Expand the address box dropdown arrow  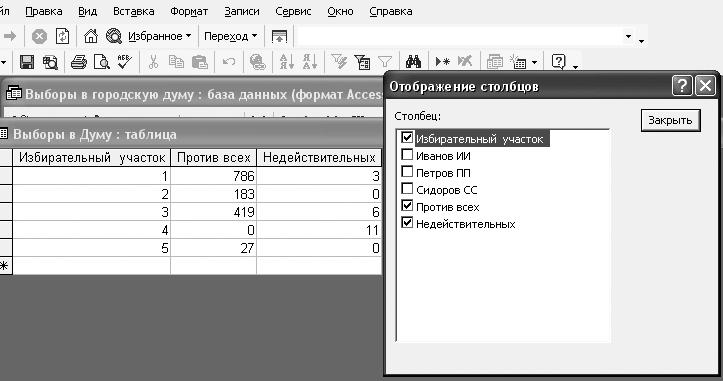click(628, 36)
